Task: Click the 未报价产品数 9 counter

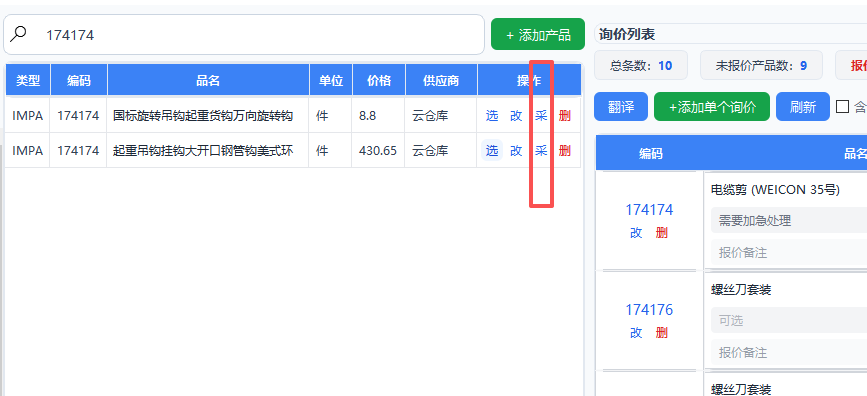Action: coord(761,65)
